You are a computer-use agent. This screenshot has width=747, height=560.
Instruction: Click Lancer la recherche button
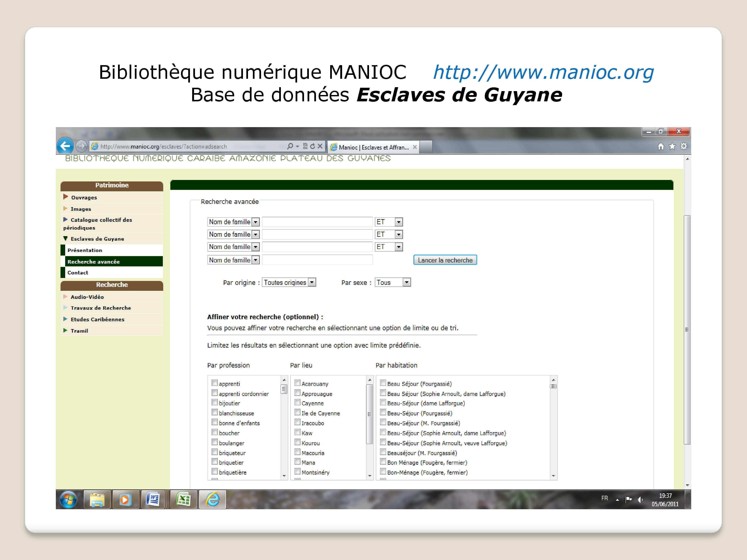(445, 260)
